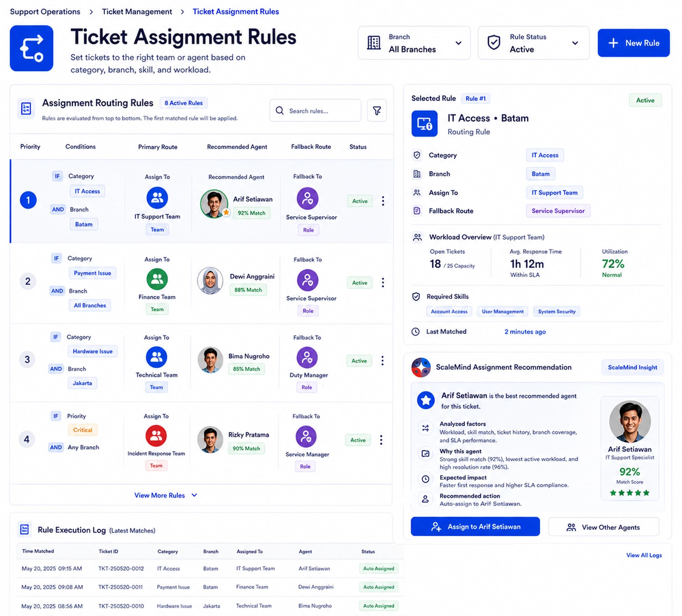
Task: Click the red Incident Response Team icon
Action: point(156,436)
